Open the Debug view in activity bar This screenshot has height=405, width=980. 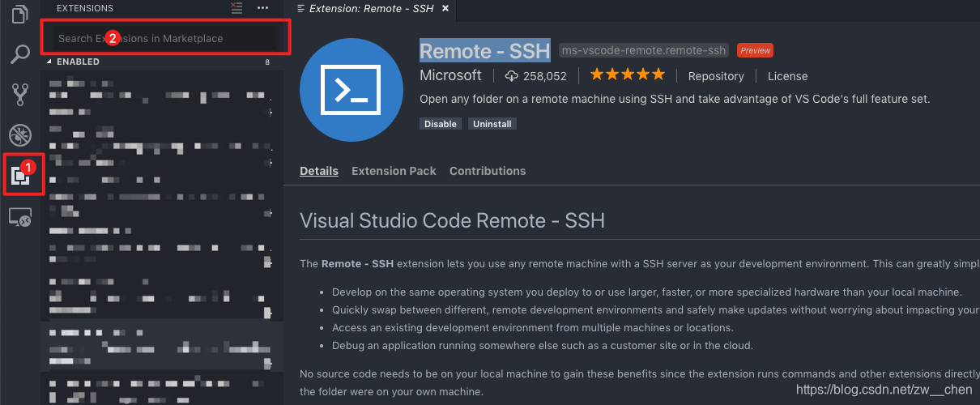tap(19, 134)
